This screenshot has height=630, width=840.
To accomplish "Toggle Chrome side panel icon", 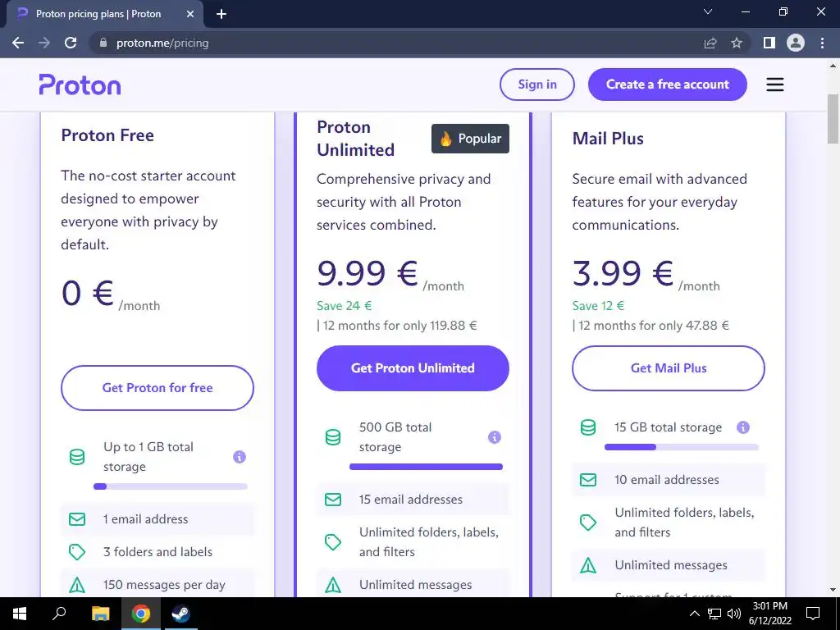I will pos(769,43).
